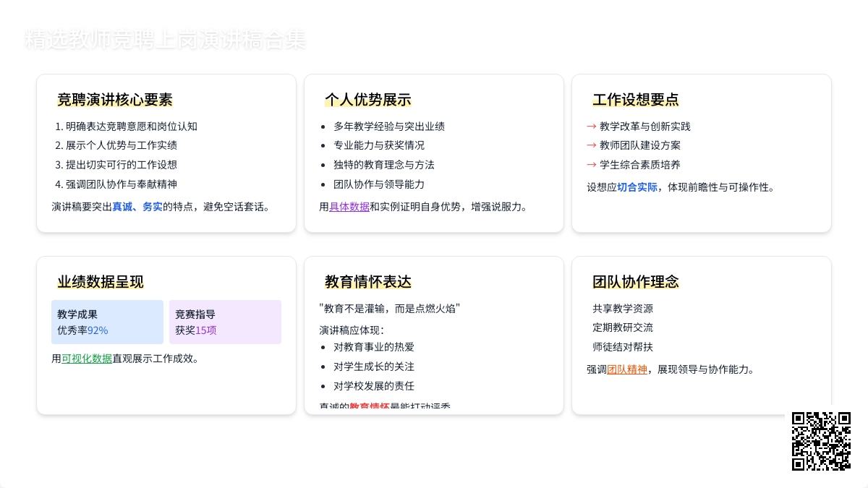The height and width of the screenshot is (488, 868).
Task: Select heading 业绩数据呈现
Action: pos(101,282)
